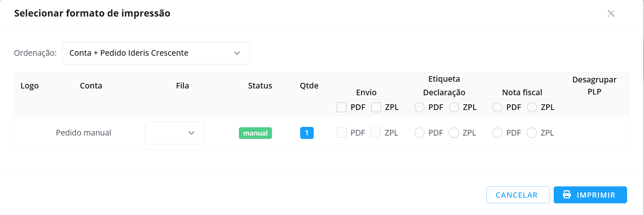Viewport: 644px width, 215px height.
Task: Check Envio PDF in Pedido manual row
Action: (342, 133)
